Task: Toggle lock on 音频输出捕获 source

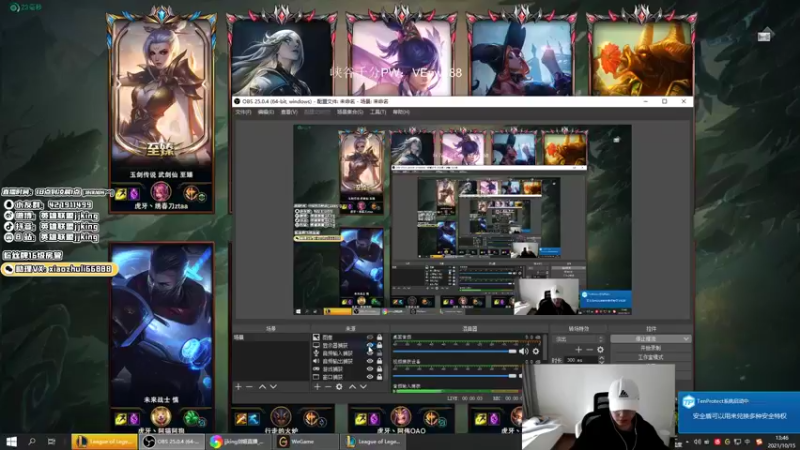Action: click(x=379, y=361)
